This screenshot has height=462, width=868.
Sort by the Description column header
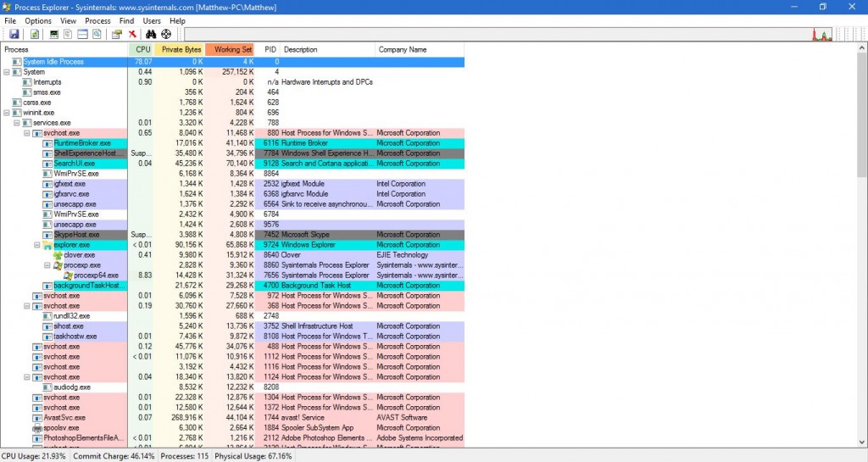[x=328, y=49]
